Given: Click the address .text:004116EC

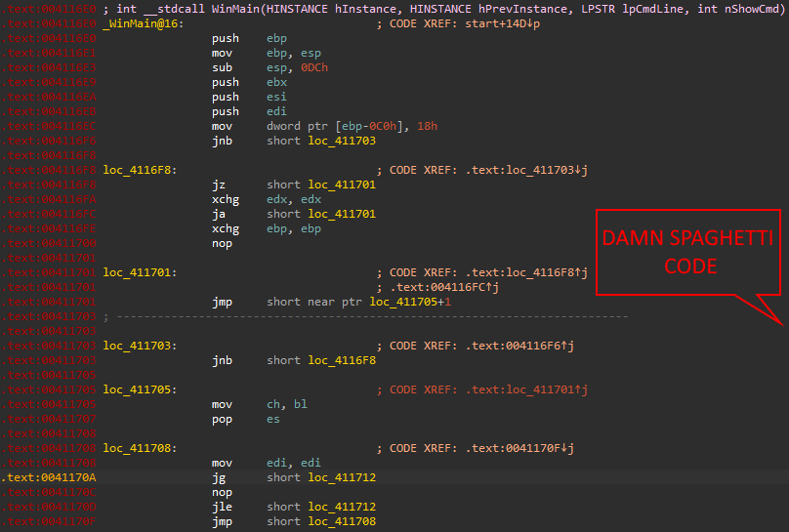Looking at the screenshot, I should [48, 126].
